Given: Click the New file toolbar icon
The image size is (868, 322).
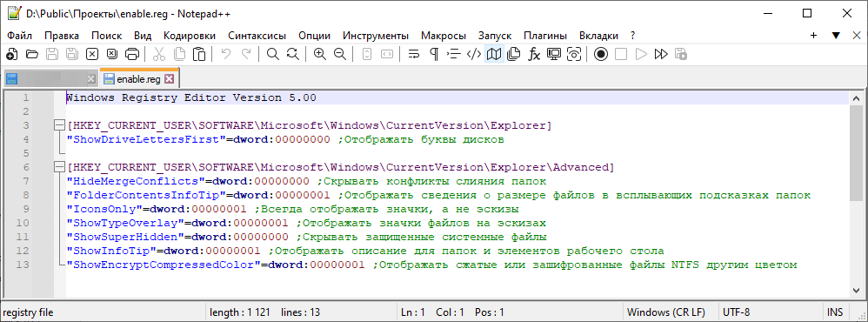Looking at the screenshot, I should (x=11, y=54).
